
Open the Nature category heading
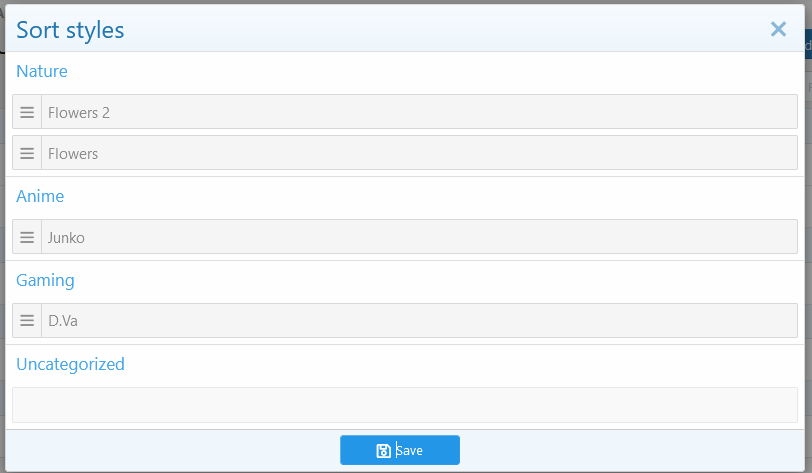[x=42, y=71]
